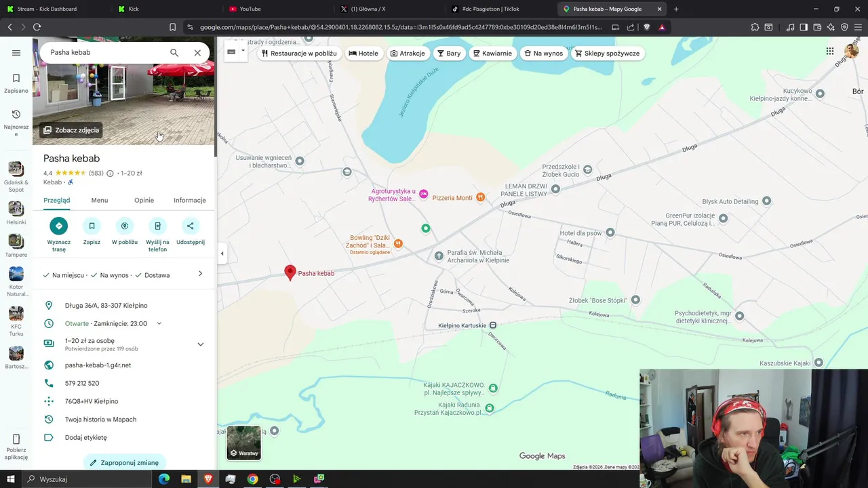The image size is (868, 488).
Task: Open Microsoft Edge from the taskbar
Action: tap(163, 479)
